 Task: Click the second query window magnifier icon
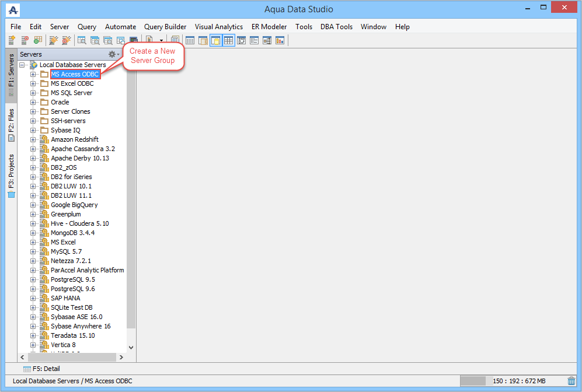point(95,40)
